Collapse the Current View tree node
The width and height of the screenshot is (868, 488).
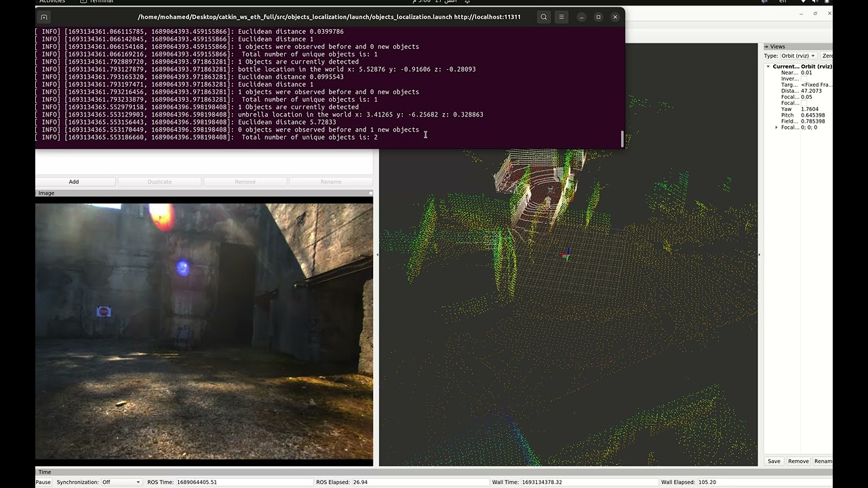click(x=768, y=66)
